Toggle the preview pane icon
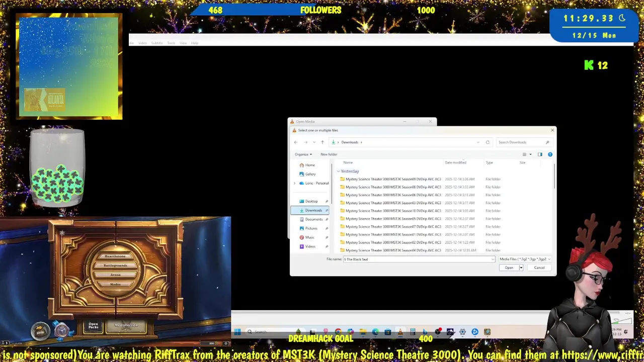Image resolution: width=644 pixels, height=362 pixels. (540, 154)
